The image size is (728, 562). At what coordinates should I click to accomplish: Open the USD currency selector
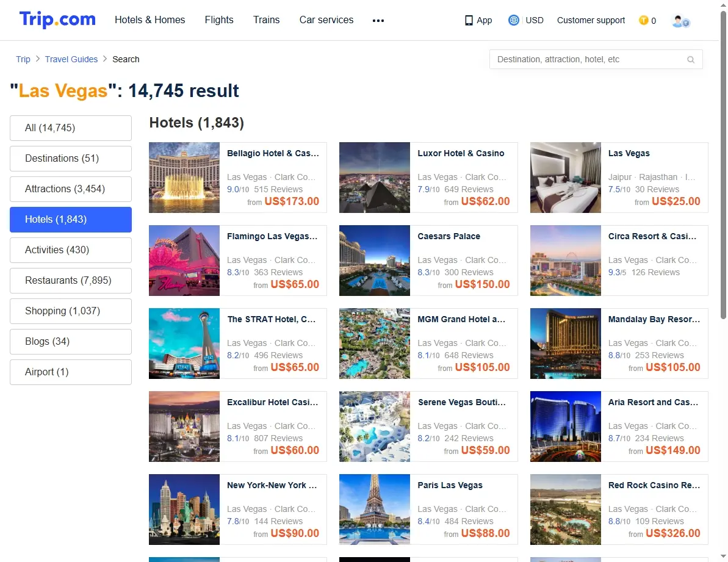click(x=535, y=20)
